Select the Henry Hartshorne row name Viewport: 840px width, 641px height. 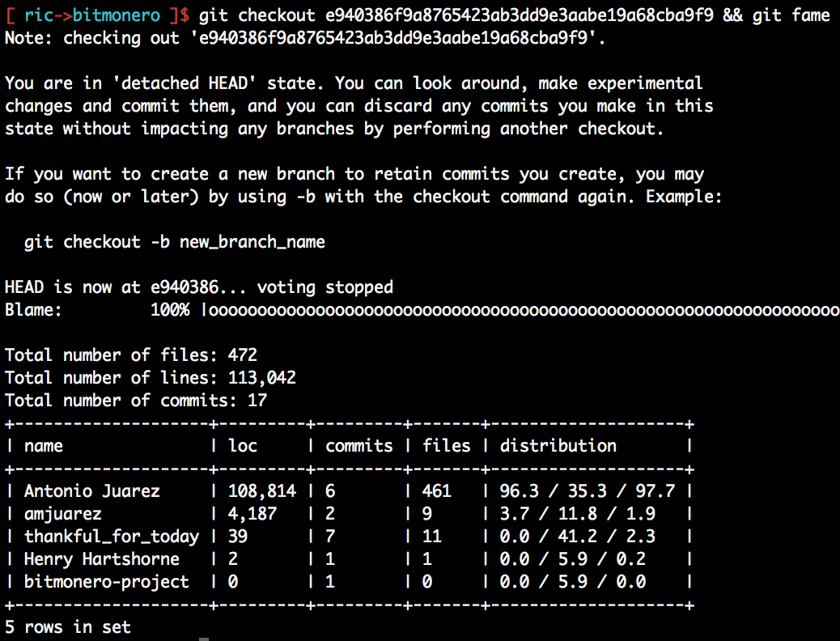coord(102,559)
